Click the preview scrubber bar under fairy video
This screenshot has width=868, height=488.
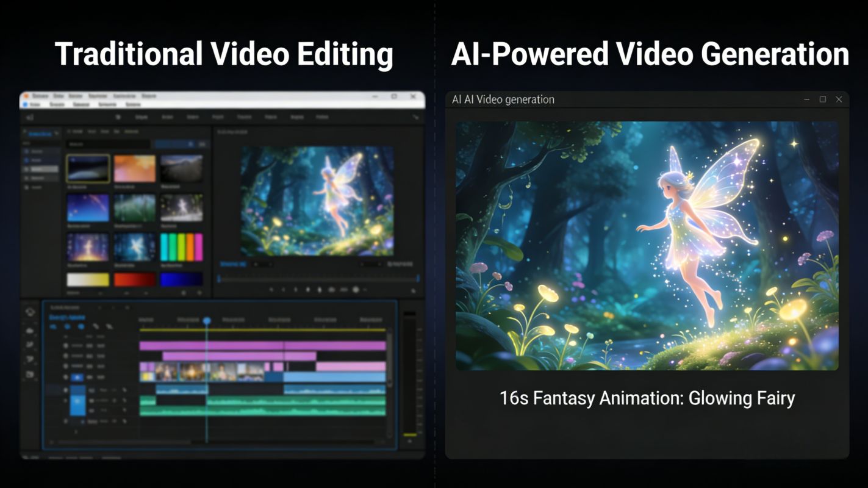[x=318, y=278]
